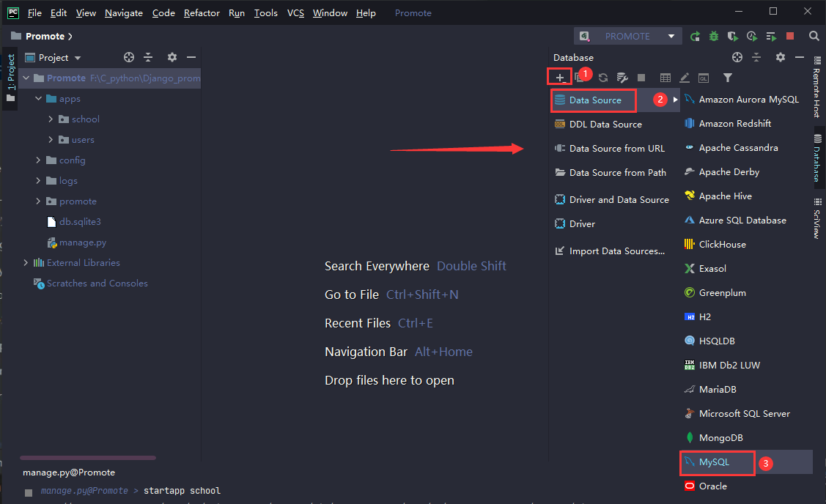Viewport: 826px width, 504px height.
Task: Collapse the Promote root folder
Action: coord(26,78)
